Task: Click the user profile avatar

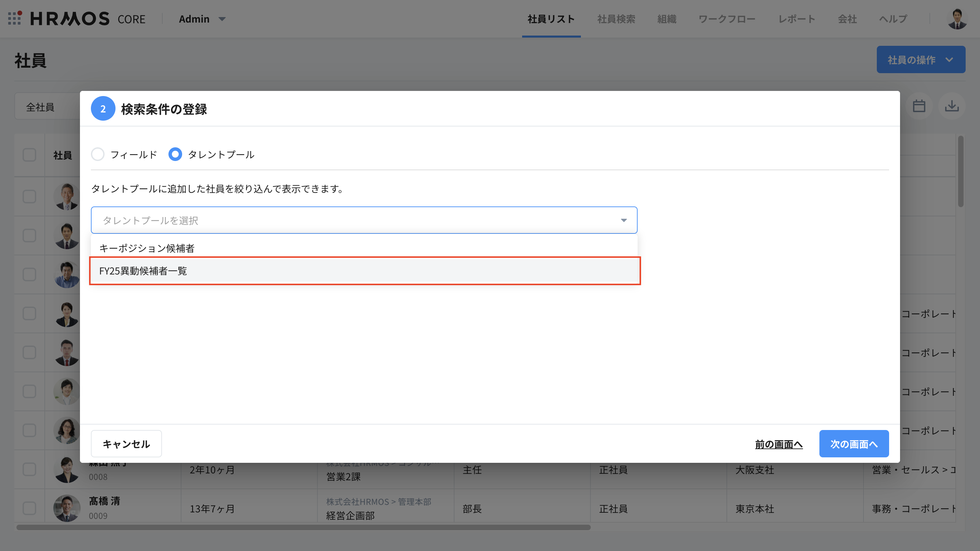Action: click(x=957, y=19)
